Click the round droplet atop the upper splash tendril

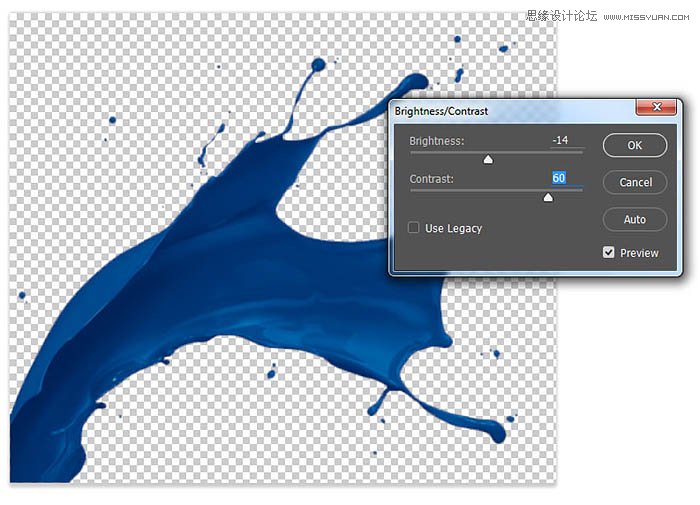318,65
